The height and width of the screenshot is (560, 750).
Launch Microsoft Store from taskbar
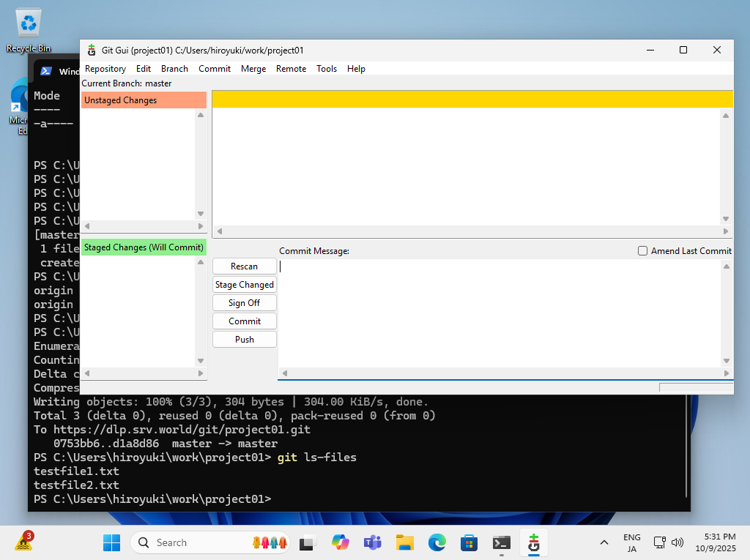pyautogui.click(x=469, y=542)
